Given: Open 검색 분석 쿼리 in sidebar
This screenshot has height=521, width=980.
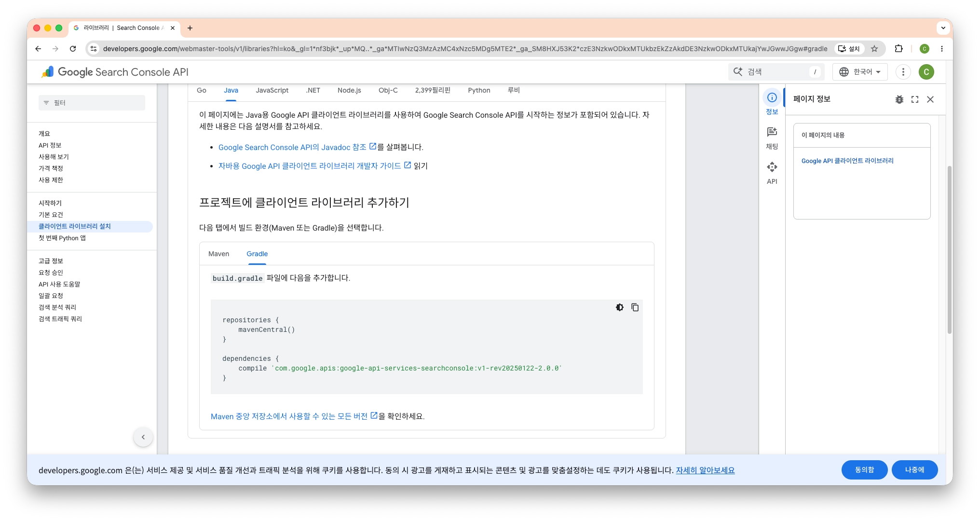Looking at the screenshot, I should coord(57,307).
